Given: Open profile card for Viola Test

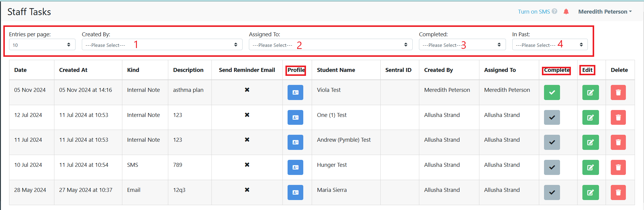Looking at the screenshot, I should 295,92.
